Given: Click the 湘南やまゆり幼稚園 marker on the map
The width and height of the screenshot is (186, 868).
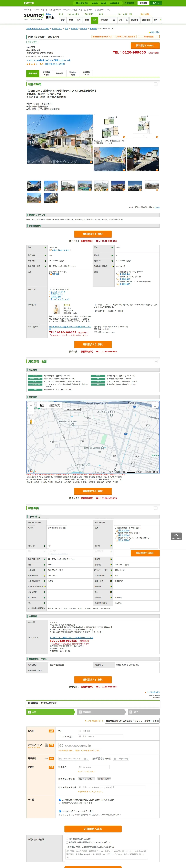Looking at the screenshot, I should point(73,425).
